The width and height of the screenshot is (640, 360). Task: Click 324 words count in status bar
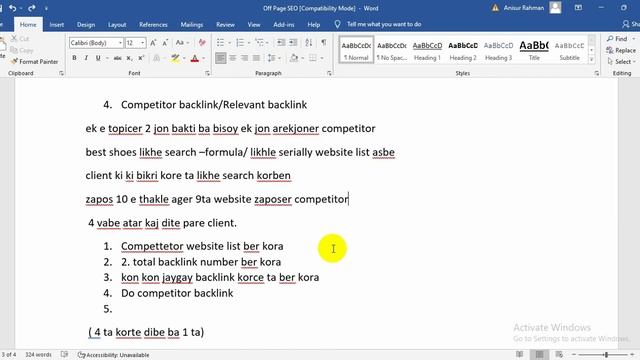click(x=38, y=355)
